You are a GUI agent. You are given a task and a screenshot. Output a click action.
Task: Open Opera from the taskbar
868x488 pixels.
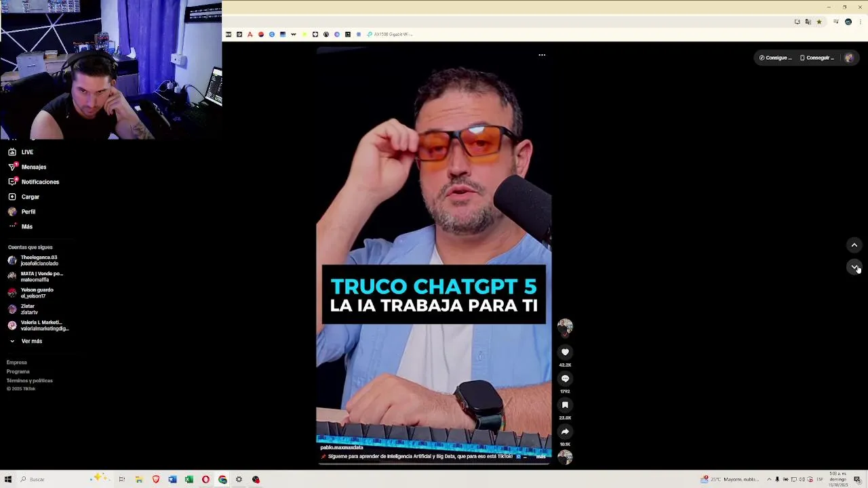pyautogui.click(x=205, y=479)
